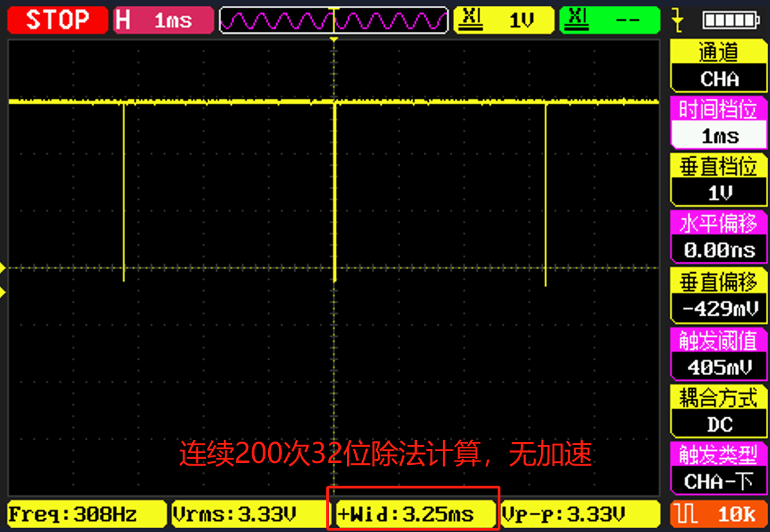Select the green channel B indicator
Image resolution: width=770 pixels, height=532 pixels.
pyautogui.click(x=610, y=20)
